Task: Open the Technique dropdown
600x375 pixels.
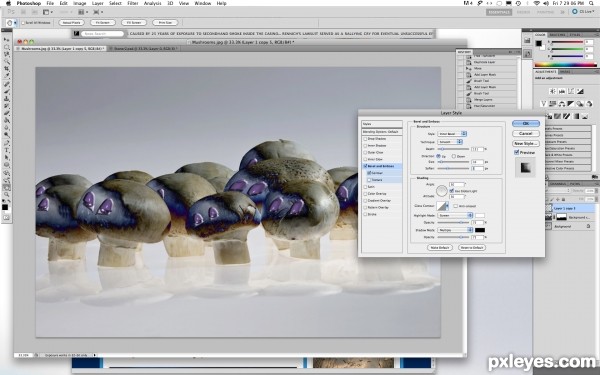Action: point(450,142)
